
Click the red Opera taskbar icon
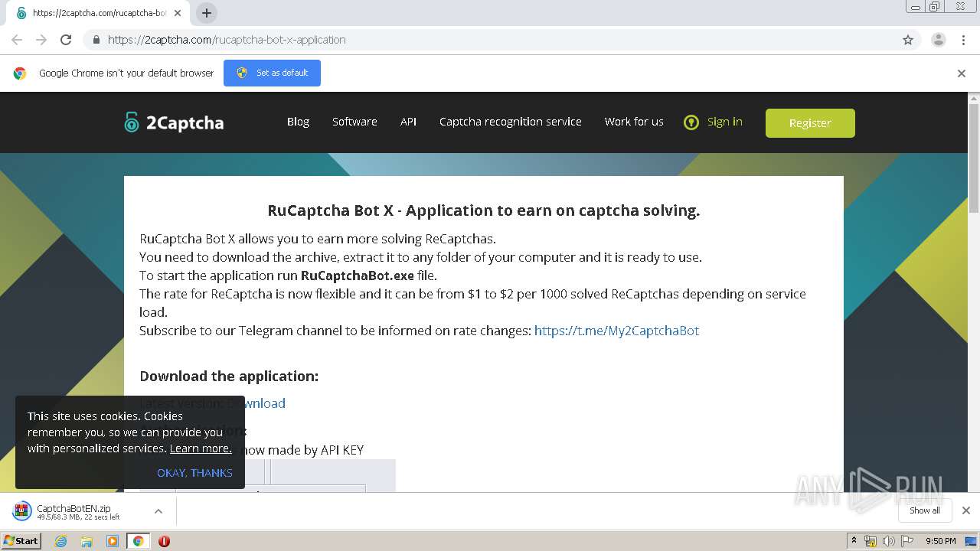click(x=164, y=541)
